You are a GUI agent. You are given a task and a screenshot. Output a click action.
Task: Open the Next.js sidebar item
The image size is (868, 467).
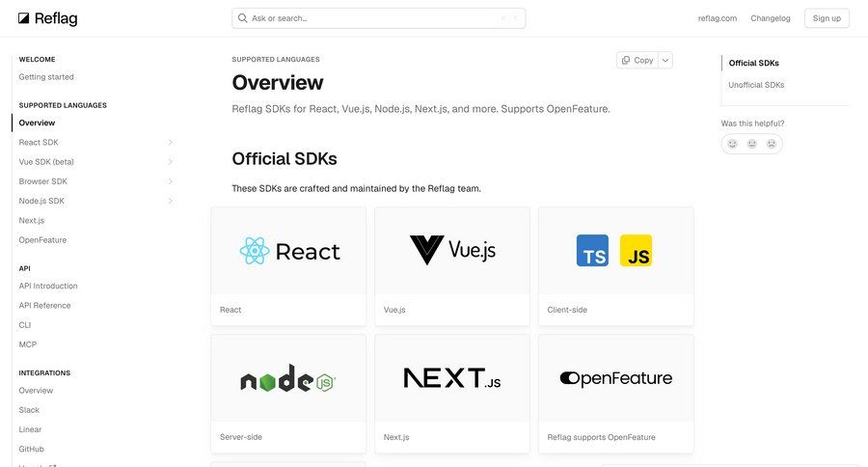[x=32, y=221]
